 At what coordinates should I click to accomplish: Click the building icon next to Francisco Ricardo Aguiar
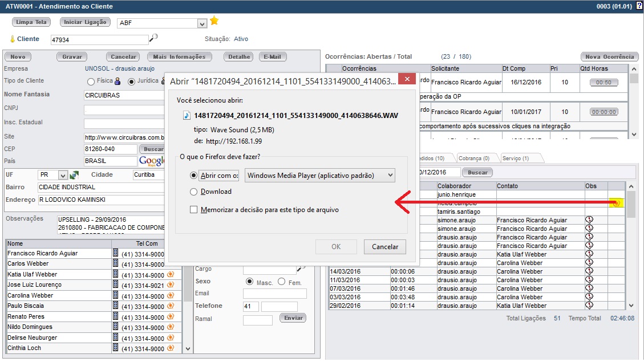point(115,253)
